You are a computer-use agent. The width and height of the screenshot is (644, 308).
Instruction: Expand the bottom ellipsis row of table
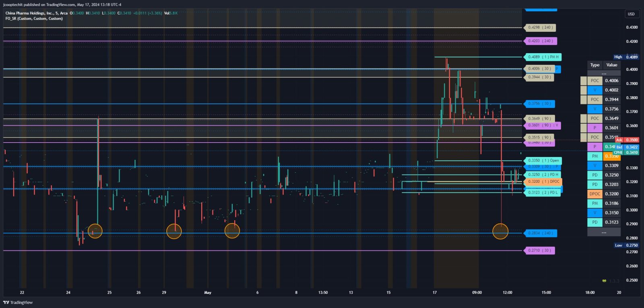pyautogui.click(x=604, y=232)
